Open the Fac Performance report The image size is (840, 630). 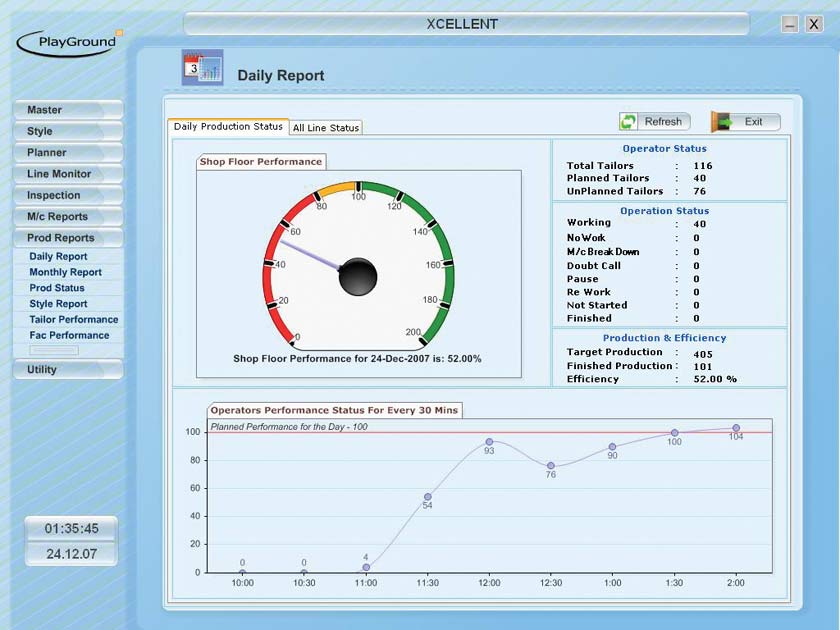(x=69, y=336)
